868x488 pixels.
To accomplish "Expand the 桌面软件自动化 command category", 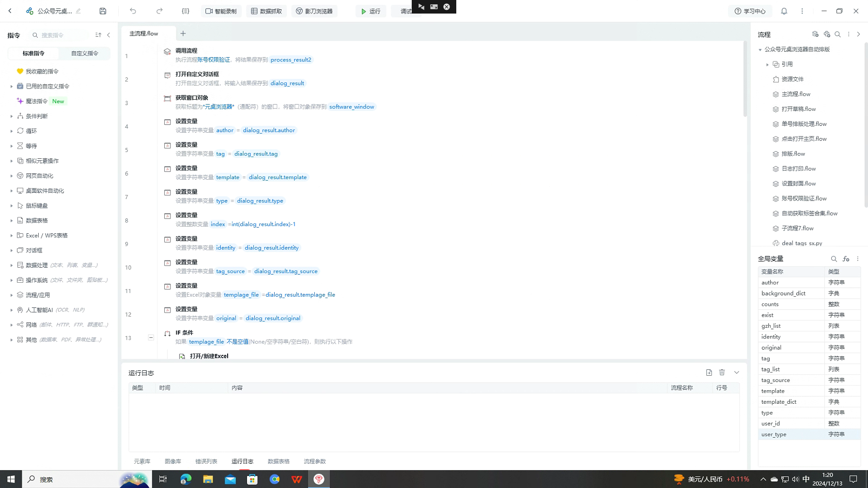I will pyautogui.click(x=12, y=191).
